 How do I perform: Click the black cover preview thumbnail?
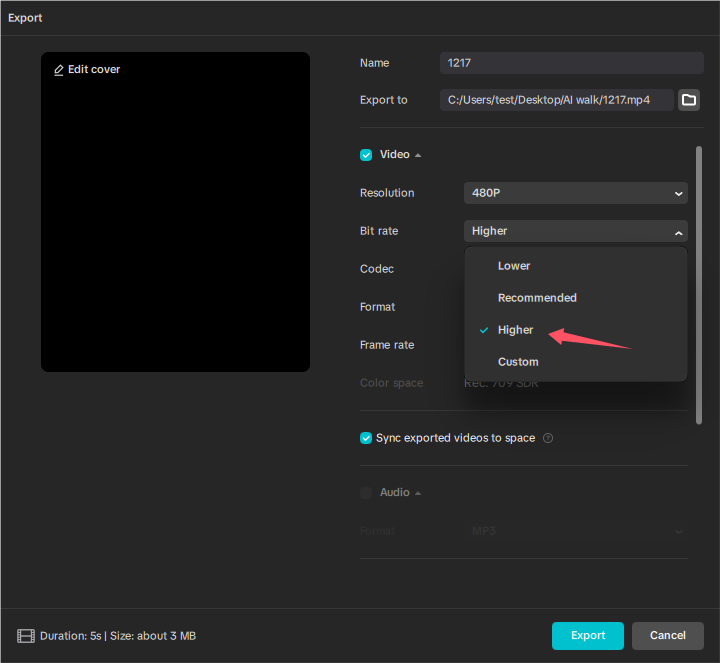pos(175,212)
